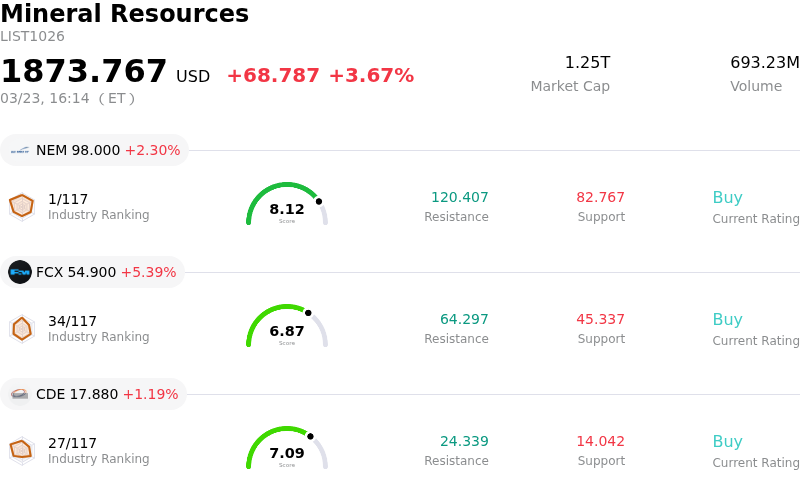
Task: Click the FCX 6.87 score gauge
Action: (x=287, y=328)
